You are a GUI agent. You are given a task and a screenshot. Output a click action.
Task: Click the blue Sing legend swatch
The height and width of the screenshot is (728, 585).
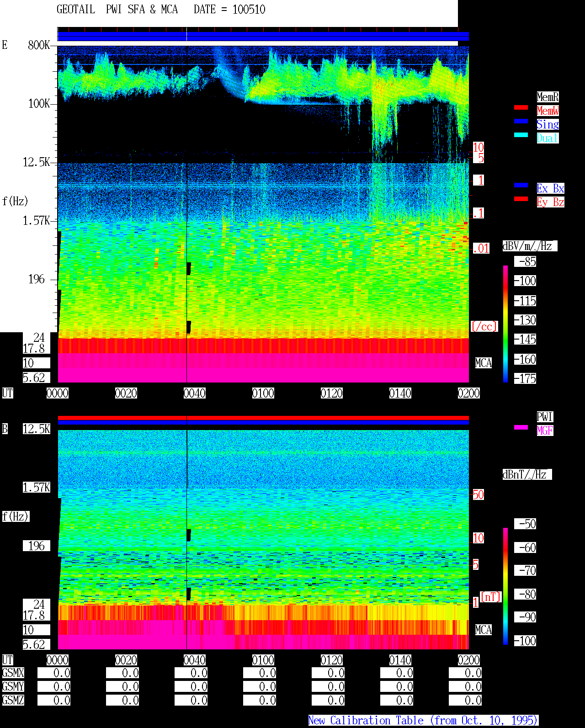coord(521,121)
